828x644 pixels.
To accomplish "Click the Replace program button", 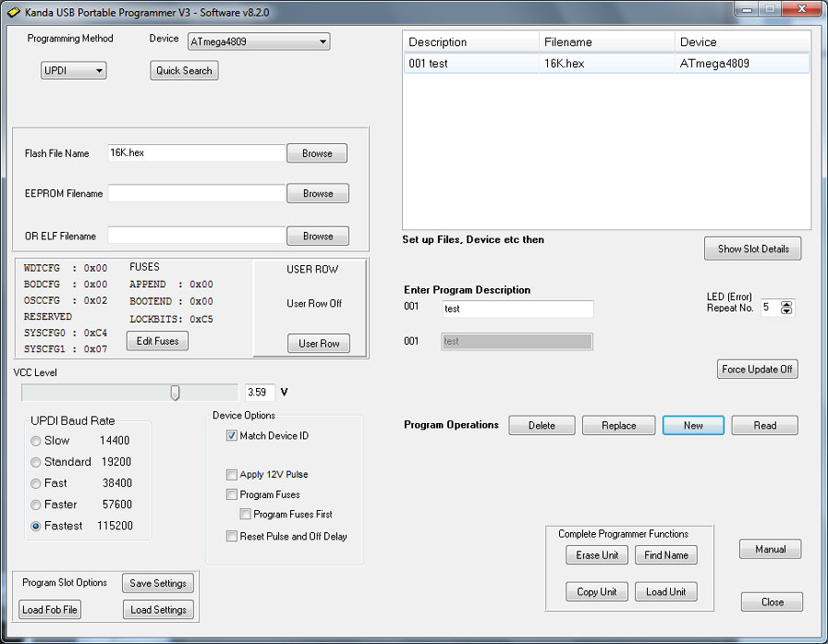I will point(619,426).
